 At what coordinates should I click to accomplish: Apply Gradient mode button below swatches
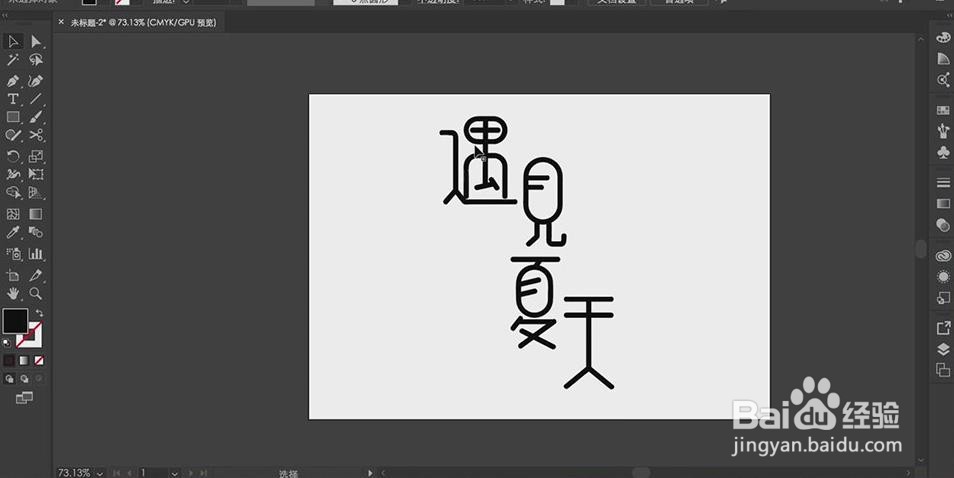24,361
